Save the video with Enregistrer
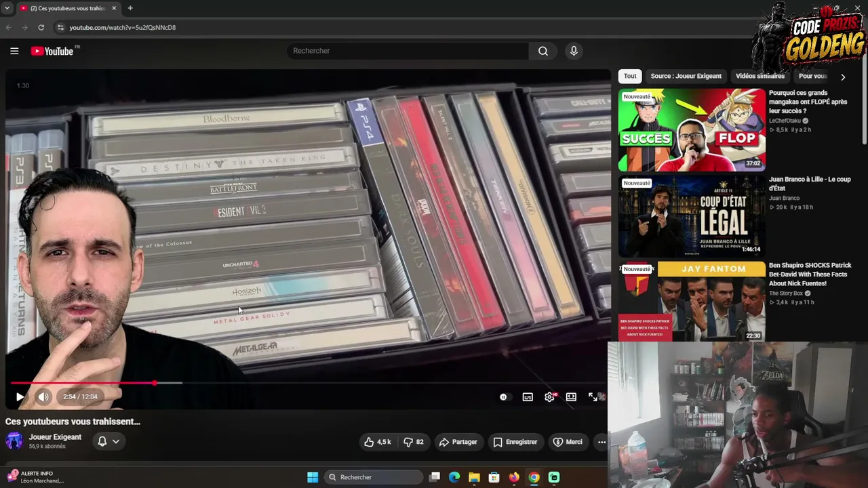 tap(515, 442)
